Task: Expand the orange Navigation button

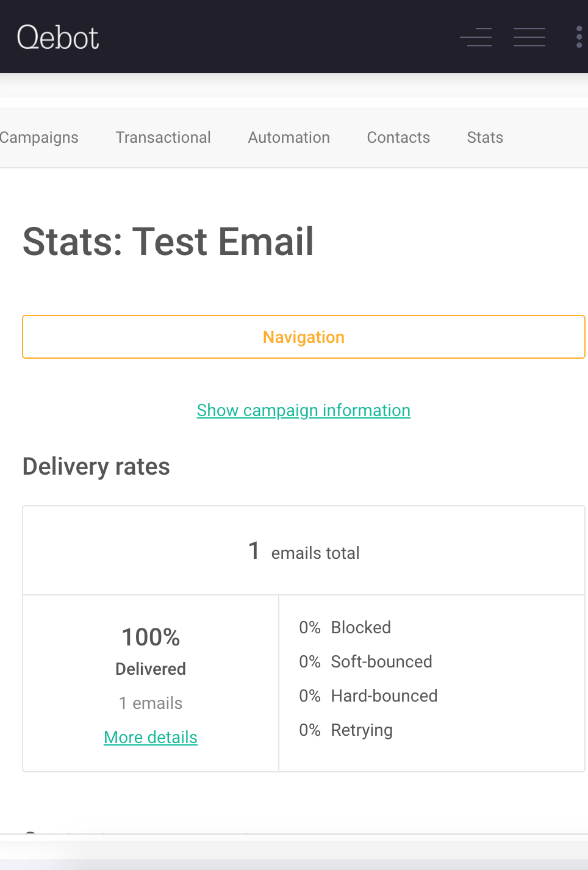Action: pyautogui.click(x=303, y=337)
